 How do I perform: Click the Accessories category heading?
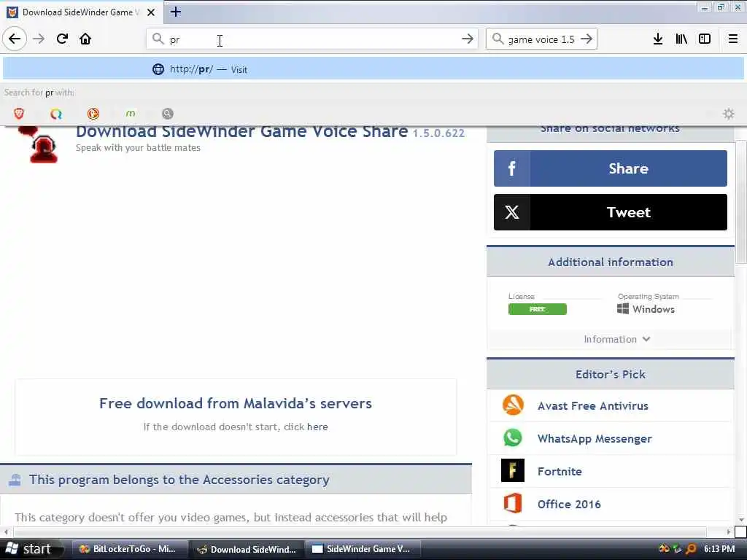179,480
